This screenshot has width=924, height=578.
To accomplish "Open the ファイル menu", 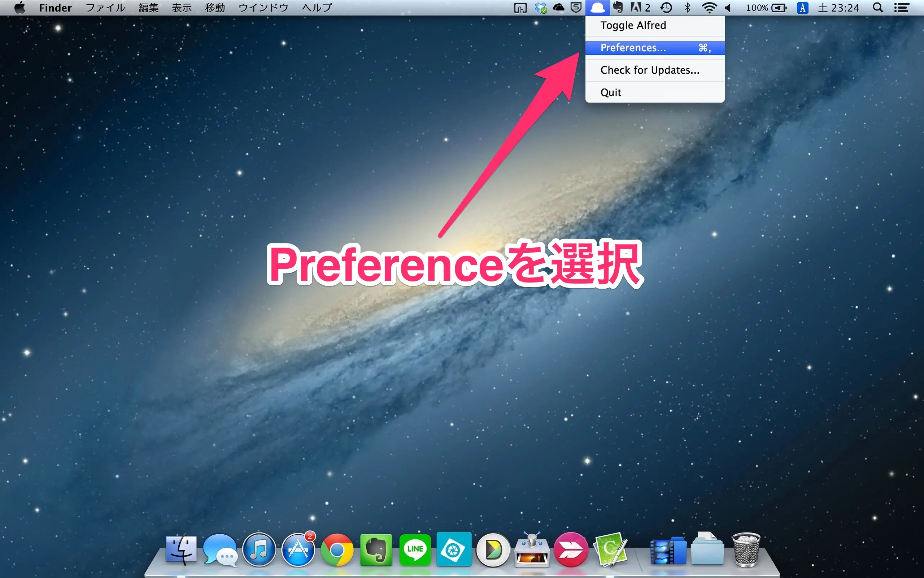I will click(105, 8).
